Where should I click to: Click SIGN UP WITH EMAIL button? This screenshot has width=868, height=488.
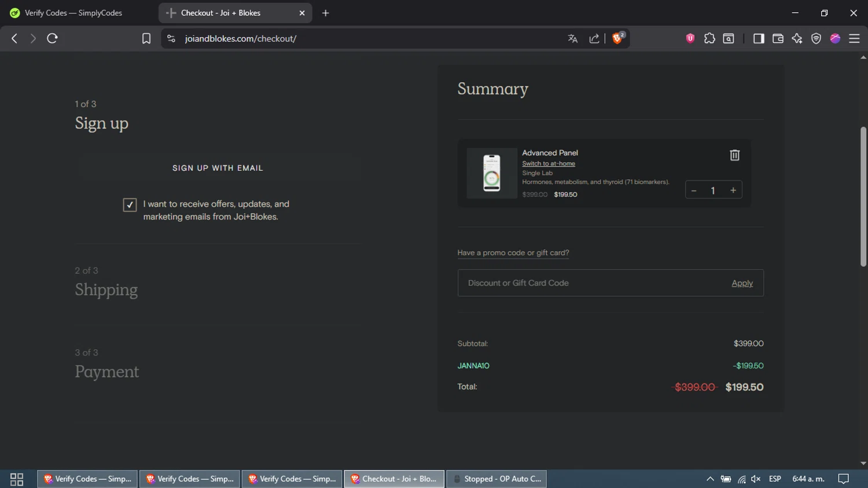click(218, 168)
